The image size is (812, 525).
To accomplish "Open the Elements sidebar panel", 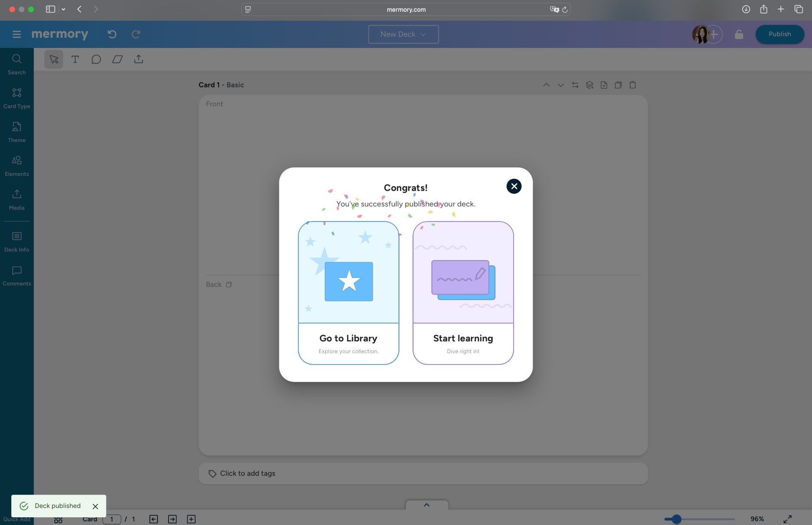I will (x=17, y=166).
